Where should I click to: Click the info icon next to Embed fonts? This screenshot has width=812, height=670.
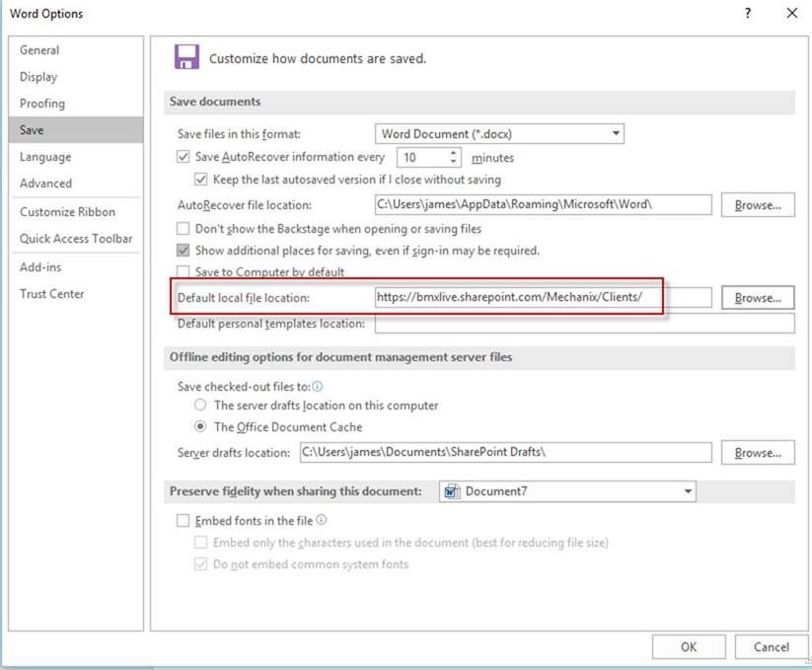coord(321,520)
